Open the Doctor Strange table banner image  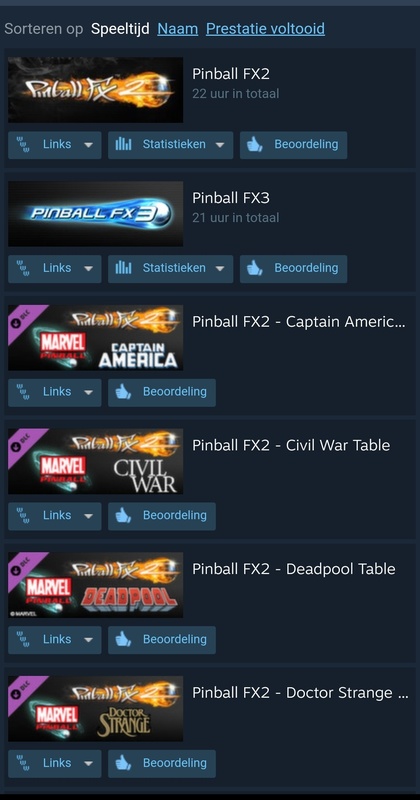coord(95,709)
